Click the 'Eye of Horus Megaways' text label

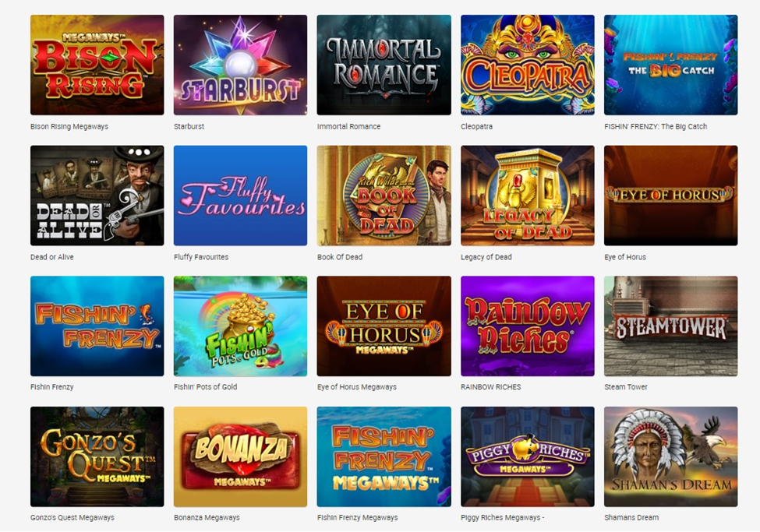357,387
